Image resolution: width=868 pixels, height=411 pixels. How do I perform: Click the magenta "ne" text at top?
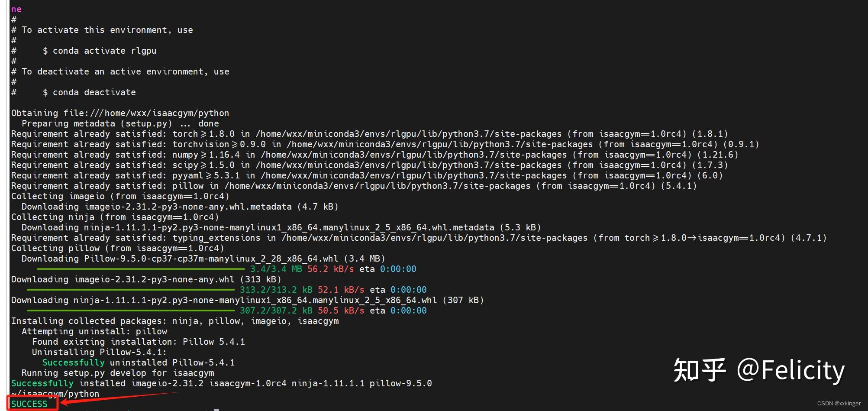pos(16,9)
